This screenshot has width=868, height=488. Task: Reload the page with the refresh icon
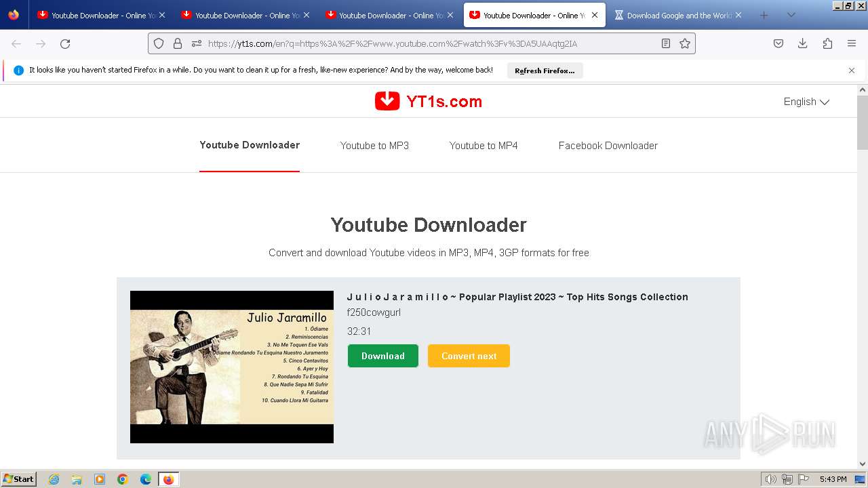(65, 43)
